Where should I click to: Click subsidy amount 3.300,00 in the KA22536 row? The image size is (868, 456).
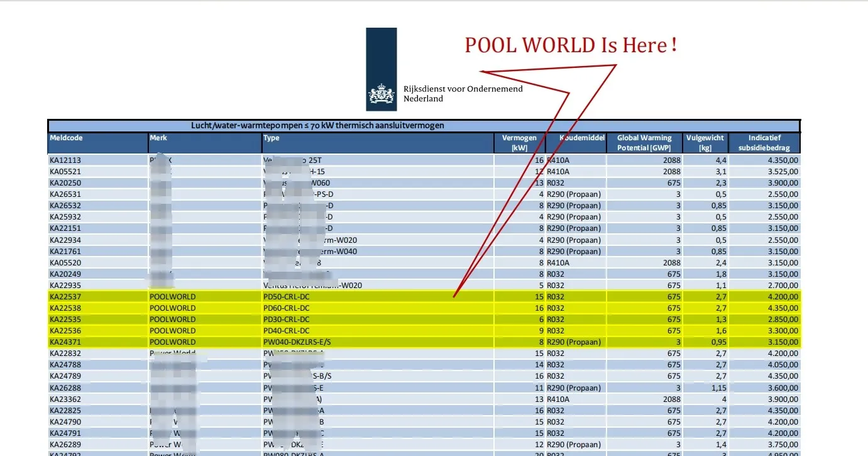click(778, 331)
